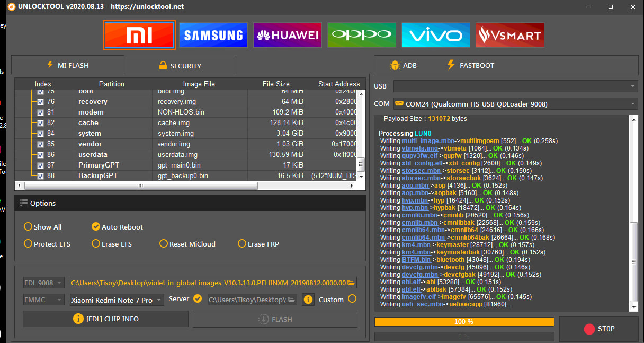Stop the flashing with STOP button
644x343 pixels.
[x=599, y=329]
